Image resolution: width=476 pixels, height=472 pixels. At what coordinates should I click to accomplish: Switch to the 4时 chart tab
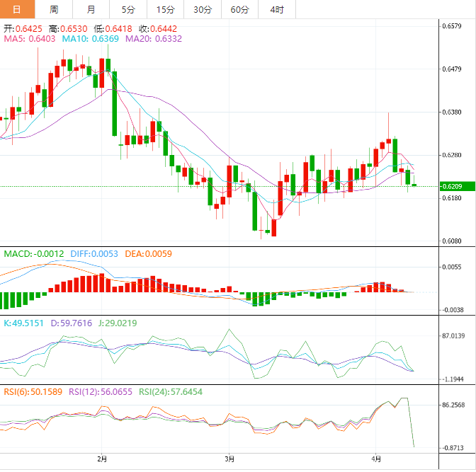[x=277, y=10]
